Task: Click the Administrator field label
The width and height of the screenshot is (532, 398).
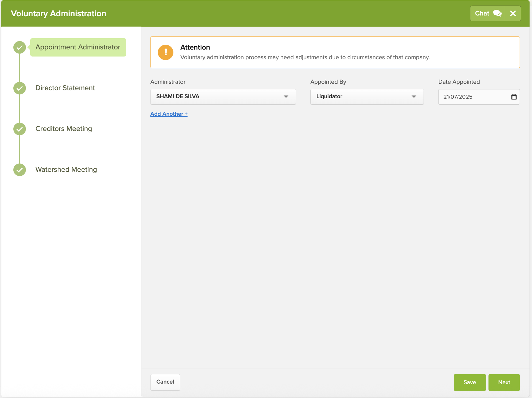Action: 168,82
